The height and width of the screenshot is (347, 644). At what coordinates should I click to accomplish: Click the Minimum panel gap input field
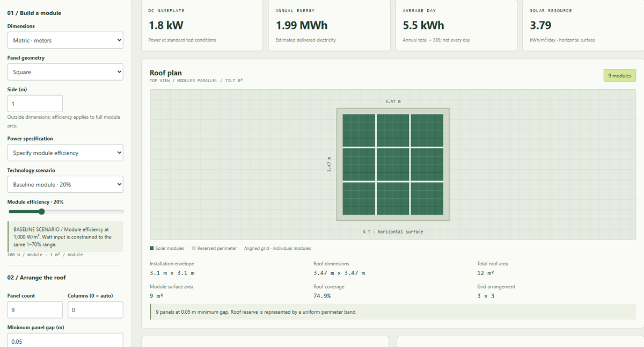point(65,341)
